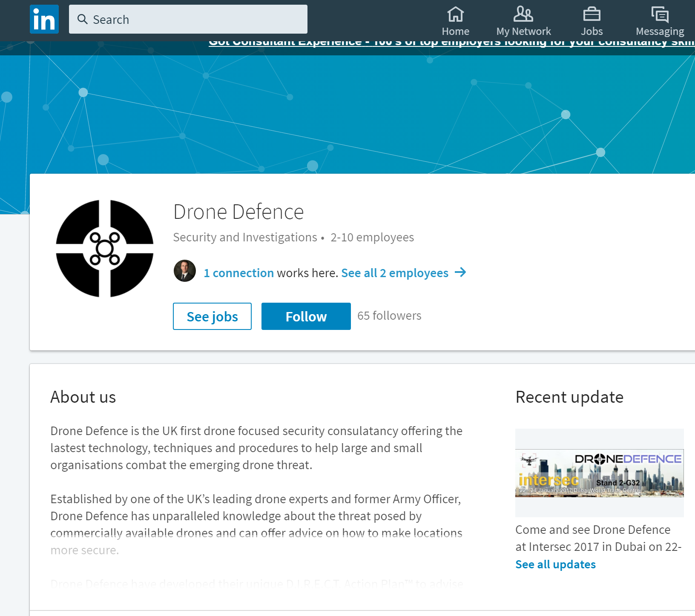Image resolution: width=695 pixels, height=616 pixels.
Task: Click See all updates link
Action: [x=555, y=564]
